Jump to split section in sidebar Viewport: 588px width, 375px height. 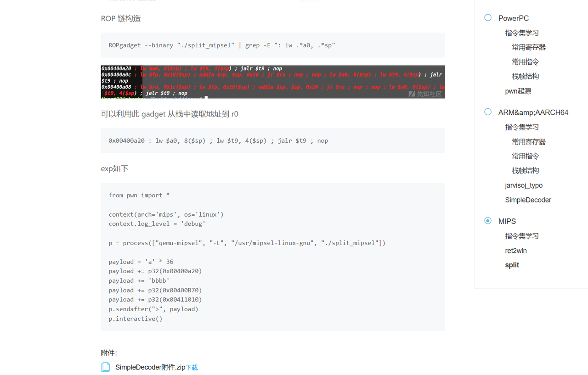(512, 265)
